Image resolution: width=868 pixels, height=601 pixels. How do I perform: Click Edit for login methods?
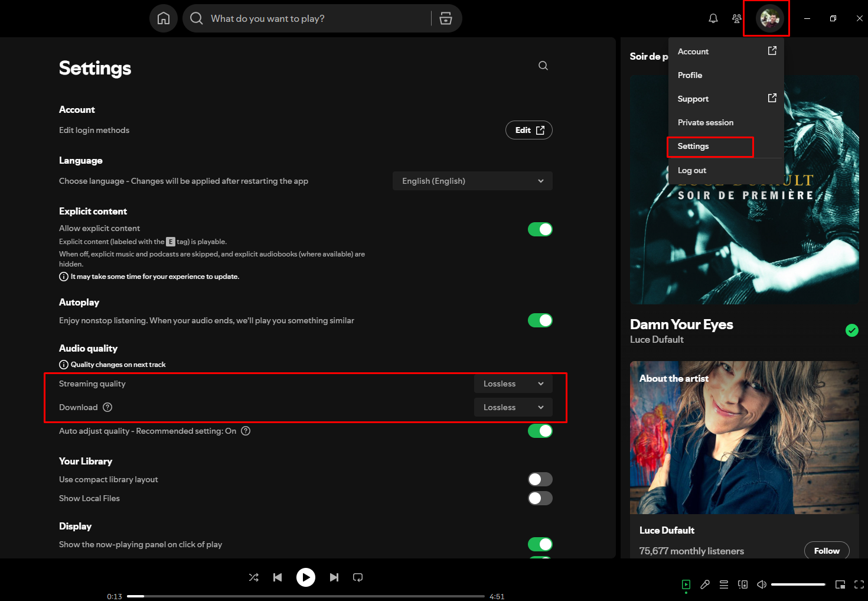point(529,130)
